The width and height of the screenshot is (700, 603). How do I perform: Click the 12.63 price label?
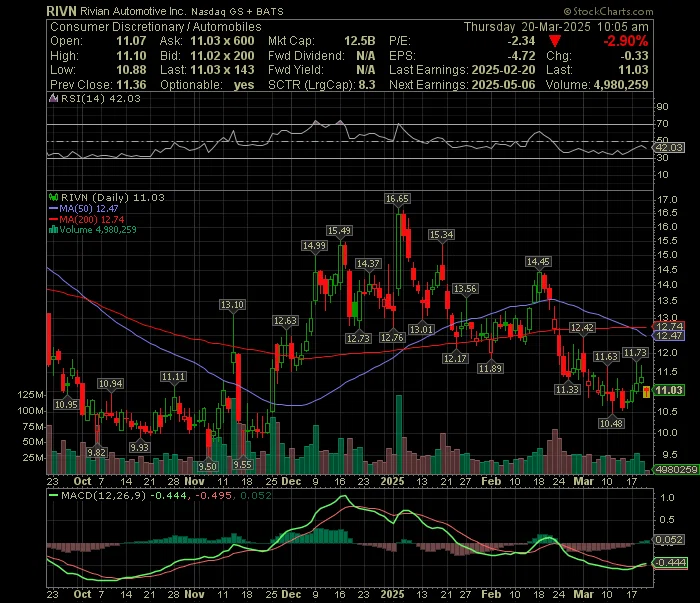point(285,321)
